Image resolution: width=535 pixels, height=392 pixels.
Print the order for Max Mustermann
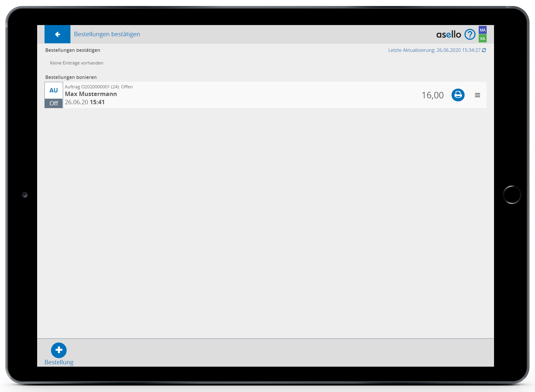pos(458,95)
